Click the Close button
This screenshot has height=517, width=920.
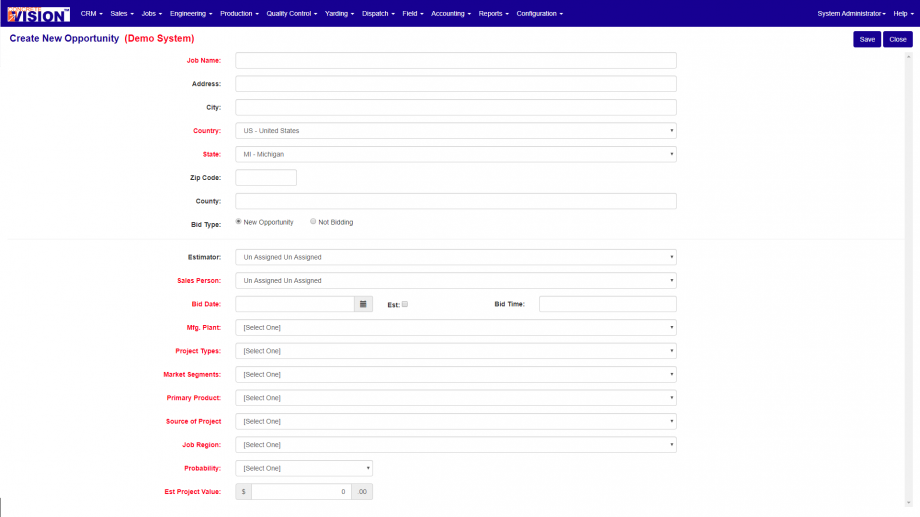[898, 39]
